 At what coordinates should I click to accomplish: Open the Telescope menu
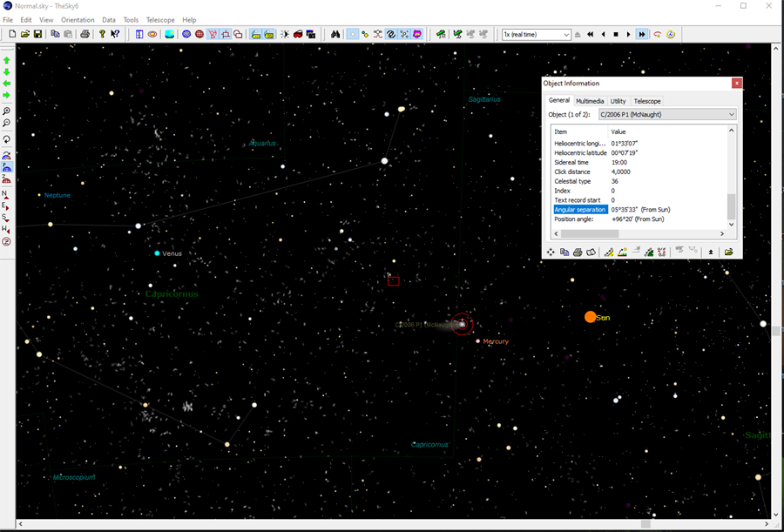(160, 20)
